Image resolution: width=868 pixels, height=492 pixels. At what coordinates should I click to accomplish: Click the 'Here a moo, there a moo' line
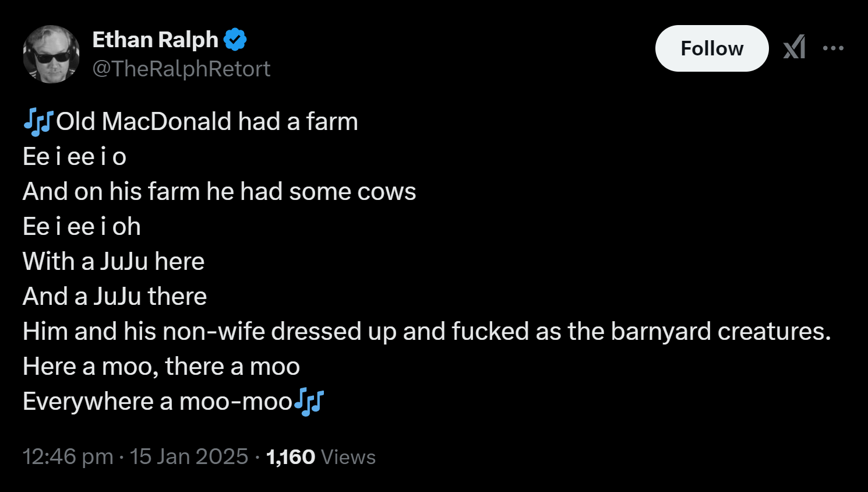(161, 367)
